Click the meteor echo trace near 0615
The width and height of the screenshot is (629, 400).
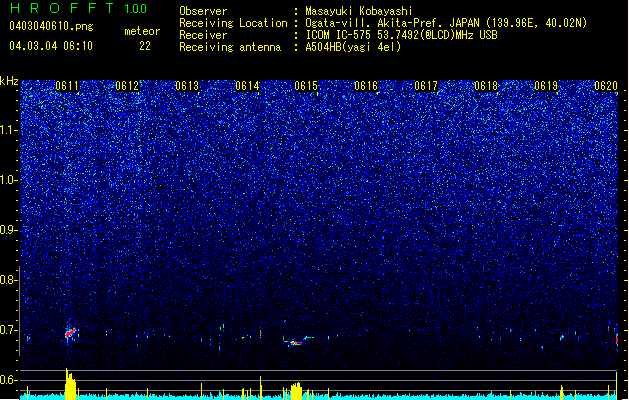point(296,341)
